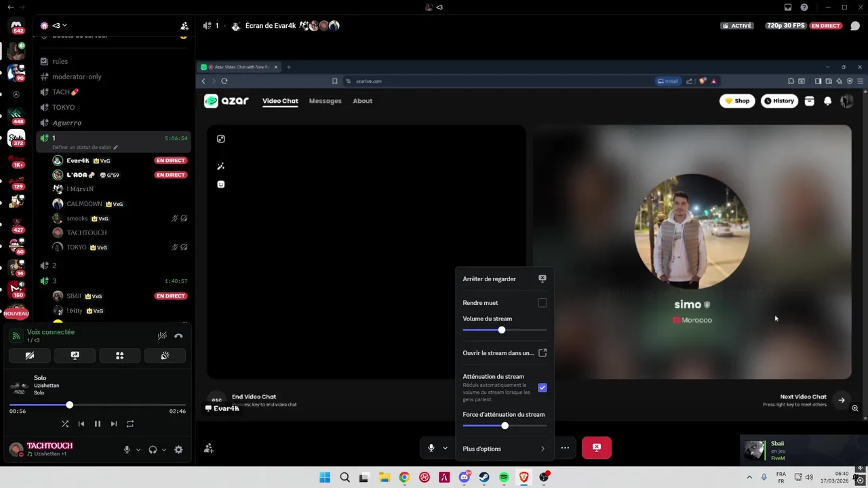This screenshot has height=488, width=868.
Task: Toggle the call bar microphone button
Action: (x=431, y=447)
